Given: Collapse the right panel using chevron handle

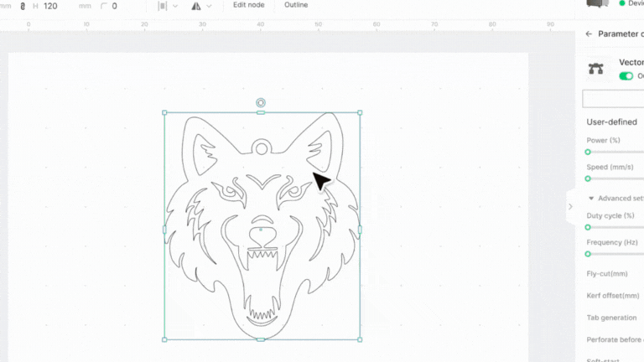Looking at the screenshot, I should [x=570, y=206].
